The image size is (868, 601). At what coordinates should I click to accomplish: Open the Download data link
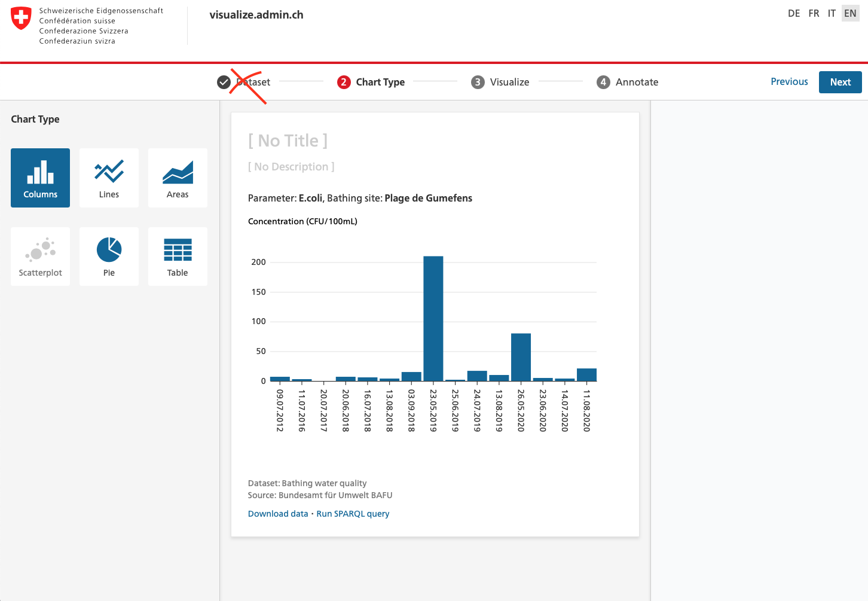click(x=277, y=513)
